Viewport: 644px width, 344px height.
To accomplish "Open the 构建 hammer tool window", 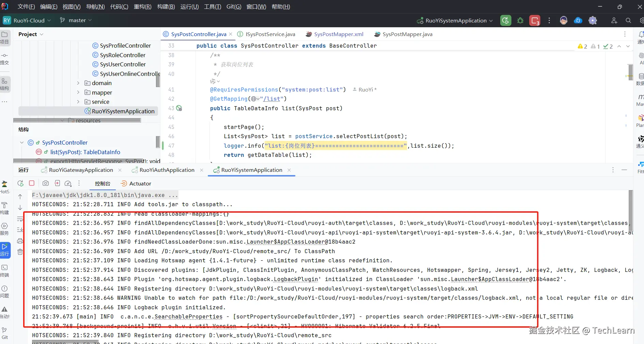I will point(5,208).
